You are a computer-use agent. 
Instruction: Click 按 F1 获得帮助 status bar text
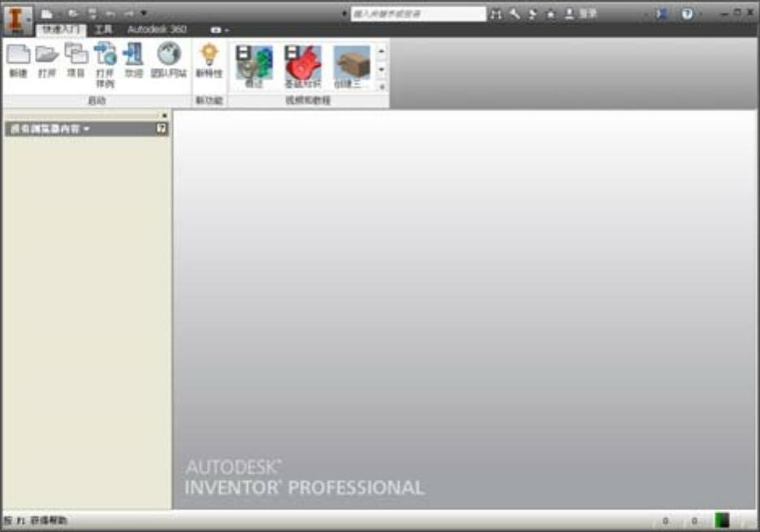tap(36, 521)
